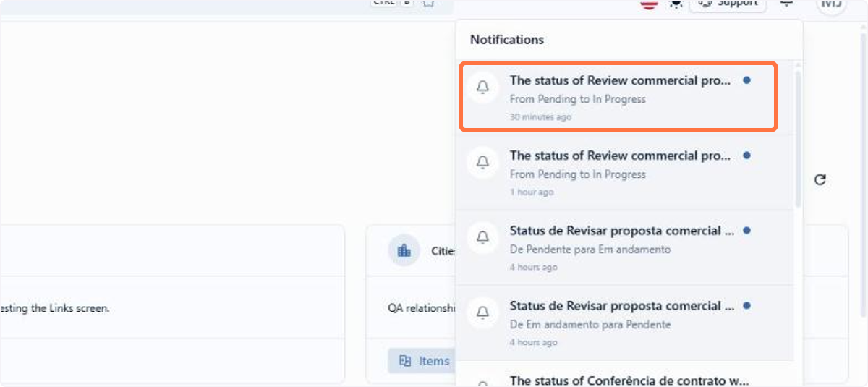The width and height of the screenshot is (868, 387).
Task: Click '4 hours ago' under De Em andamento para Pendente
Action: pos(533,343)
